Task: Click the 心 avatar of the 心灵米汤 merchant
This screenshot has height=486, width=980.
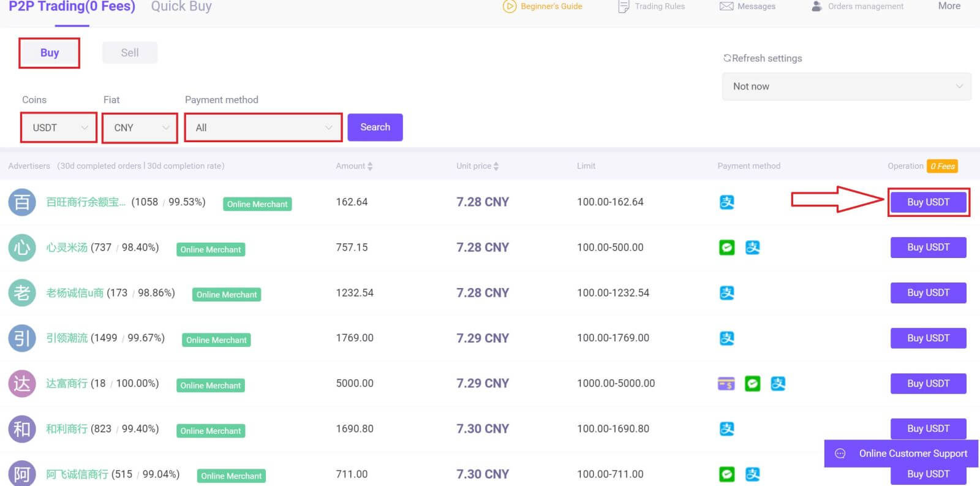Action: 22,248
